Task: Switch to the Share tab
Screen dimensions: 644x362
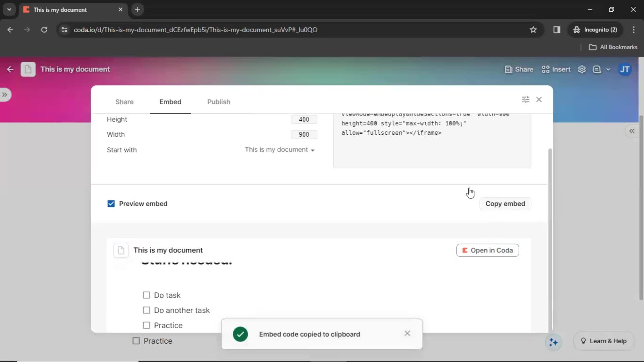Action: click(124, 102)
